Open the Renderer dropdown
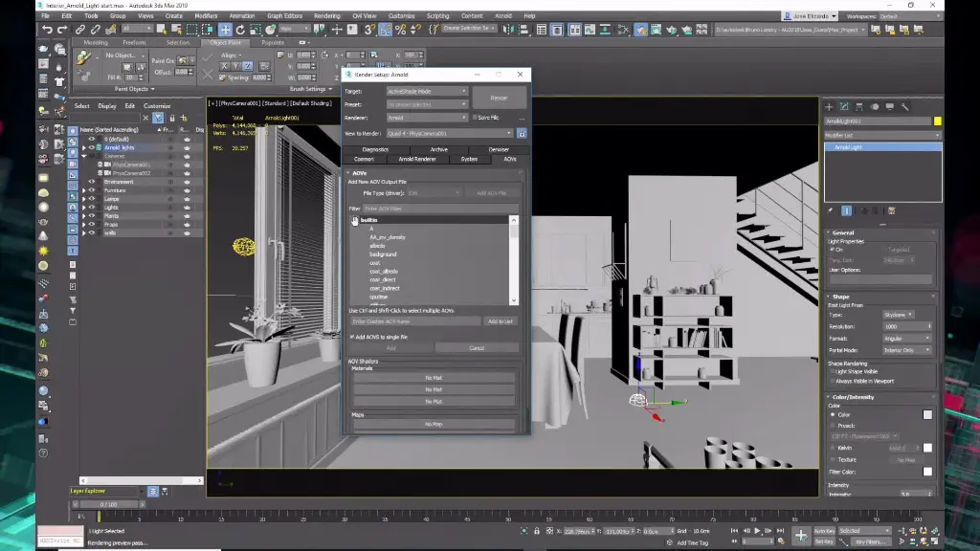The width and height of the screenshot is (980, 551). coord(426,118)
